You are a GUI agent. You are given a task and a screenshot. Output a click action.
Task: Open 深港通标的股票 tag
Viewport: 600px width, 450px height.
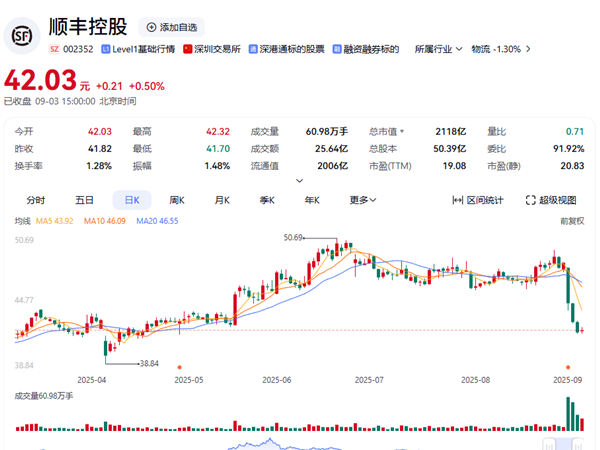(287, 49)
